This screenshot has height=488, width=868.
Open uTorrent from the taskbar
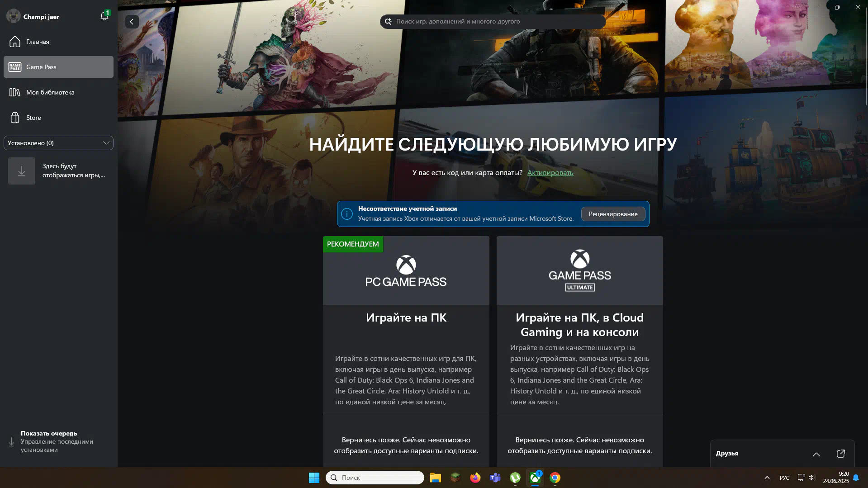pyautogui.click(x=515, y=478)
